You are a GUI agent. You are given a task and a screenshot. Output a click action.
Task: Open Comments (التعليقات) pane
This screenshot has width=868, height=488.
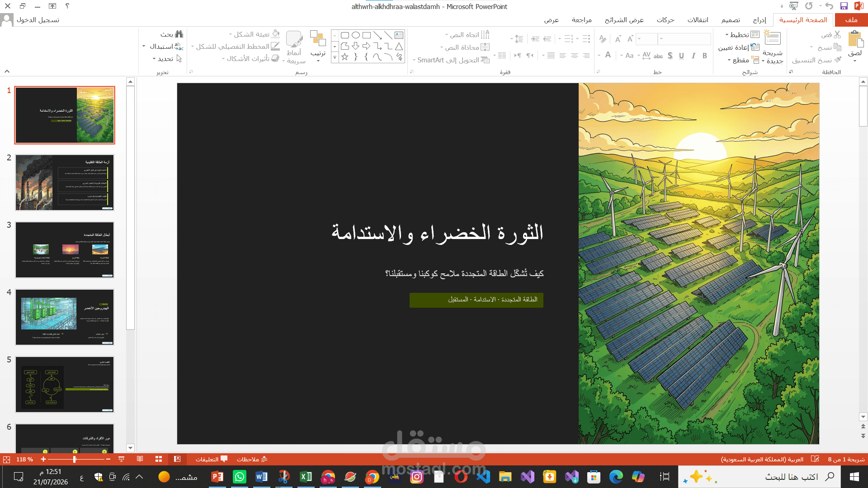(x=211, y=459)
